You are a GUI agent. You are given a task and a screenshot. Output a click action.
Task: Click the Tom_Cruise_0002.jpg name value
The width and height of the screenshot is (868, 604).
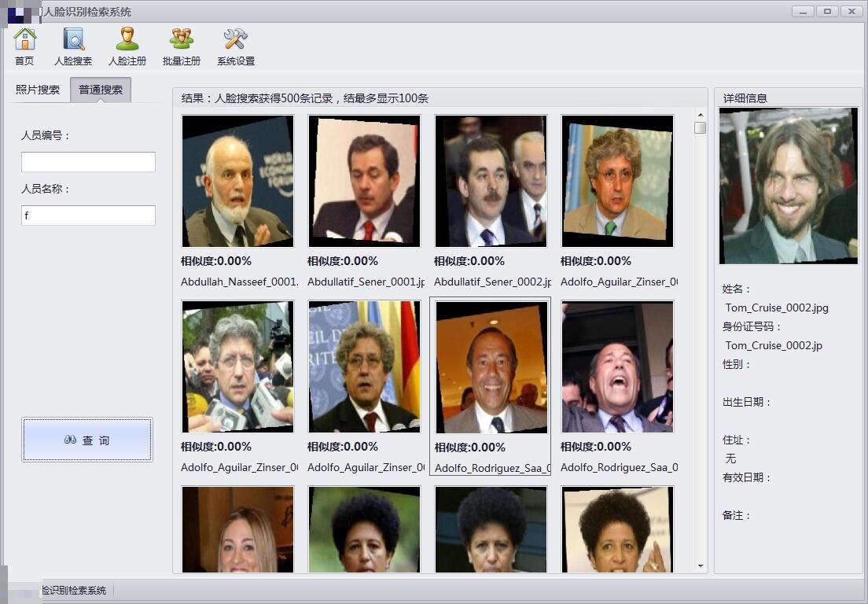pyautogui.click(x=778, y=308)
